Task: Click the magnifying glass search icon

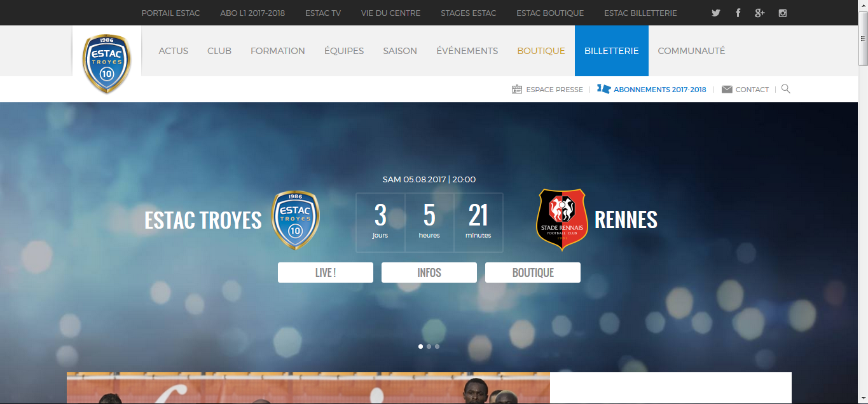Action: coord(786,89)
